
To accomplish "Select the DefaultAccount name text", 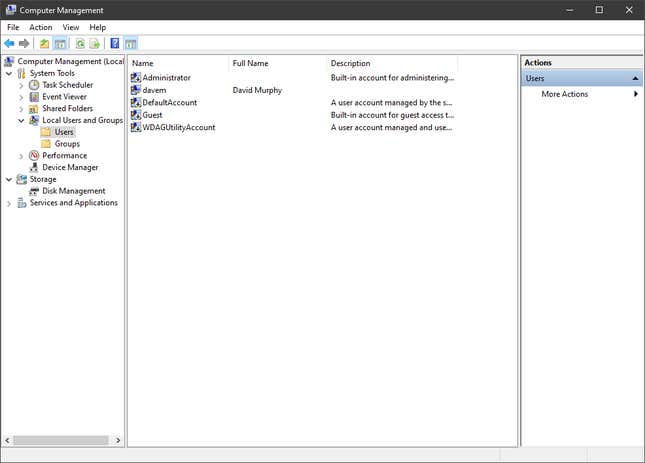I will click(x=169, y=102).
